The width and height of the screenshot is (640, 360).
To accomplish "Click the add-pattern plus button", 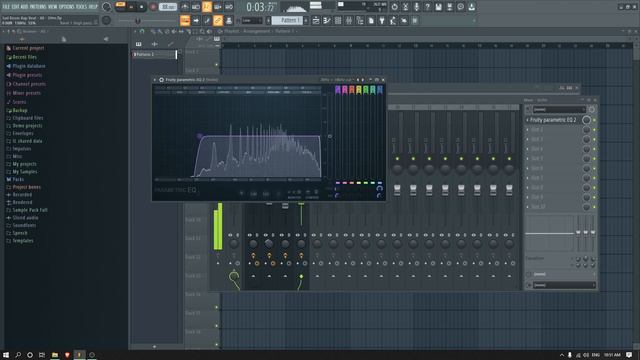I will click(x=306, y=20).
